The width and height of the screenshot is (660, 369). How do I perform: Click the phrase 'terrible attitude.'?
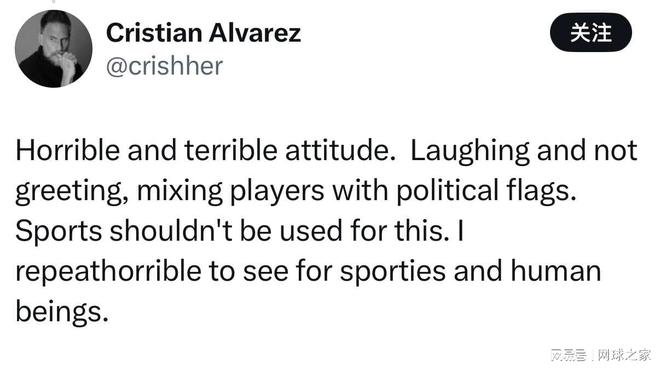click(290, 150)
